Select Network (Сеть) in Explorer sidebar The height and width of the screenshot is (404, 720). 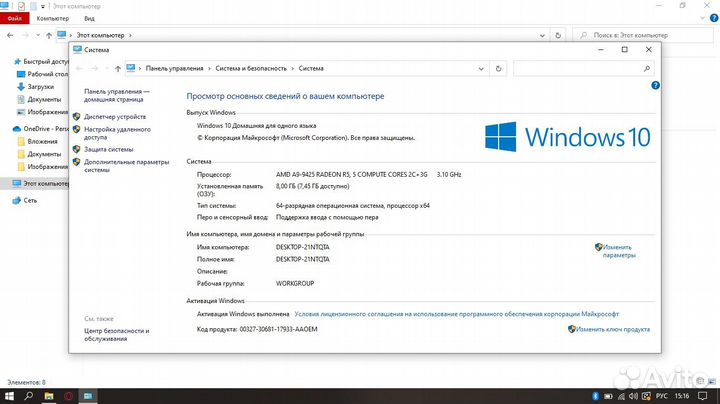[x=25, y=200]
